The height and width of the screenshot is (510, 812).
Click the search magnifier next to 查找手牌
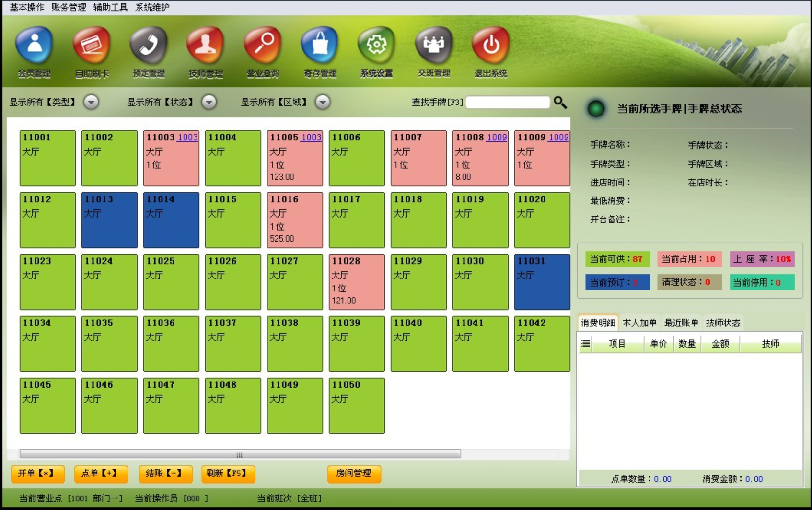click(560, 102)
